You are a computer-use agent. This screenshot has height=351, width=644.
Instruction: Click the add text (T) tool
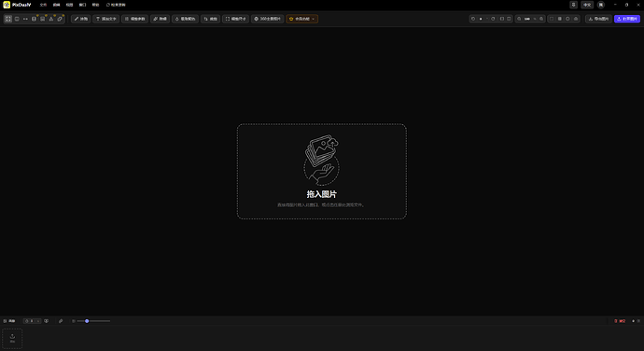106,19
